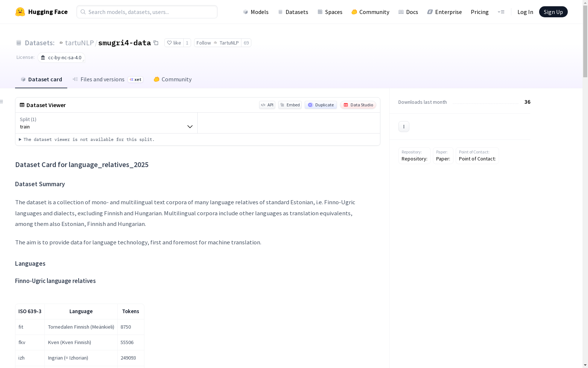Viewport: 588px width, 368px height.
Task: Navigate to Enterprise
Action: (444, 12)
